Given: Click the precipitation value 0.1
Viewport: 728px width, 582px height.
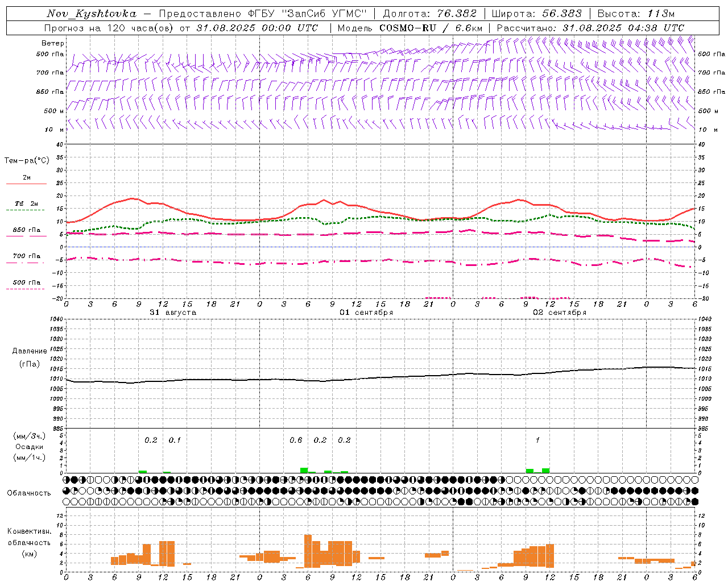Looking at the screenshot, I should point(175,440).
